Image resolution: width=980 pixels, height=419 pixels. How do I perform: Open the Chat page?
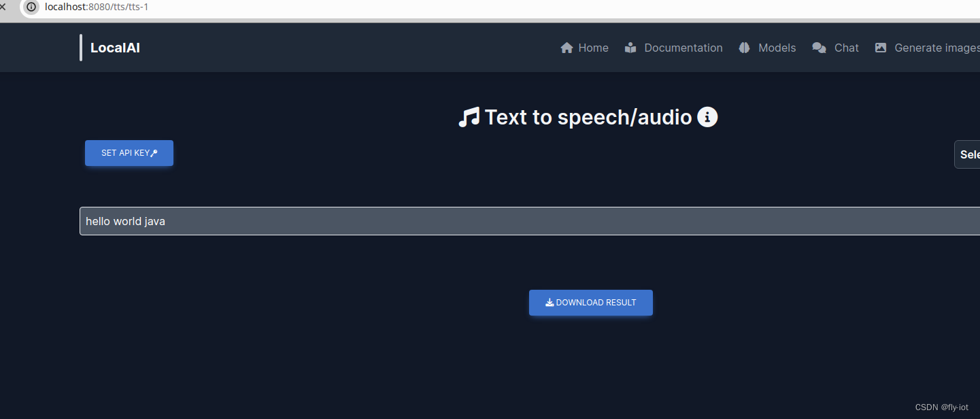click(x=835, y=48)
